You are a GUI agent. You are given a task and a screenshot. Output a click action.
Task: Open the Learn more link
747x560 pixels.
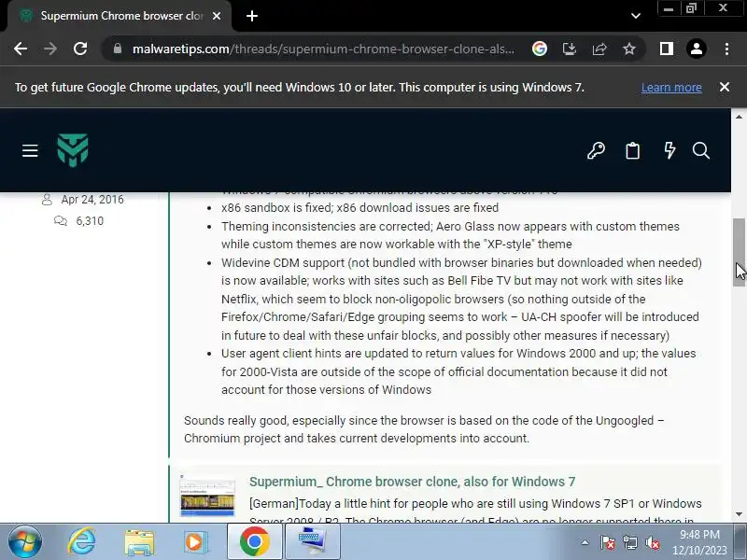pos(671,88)
